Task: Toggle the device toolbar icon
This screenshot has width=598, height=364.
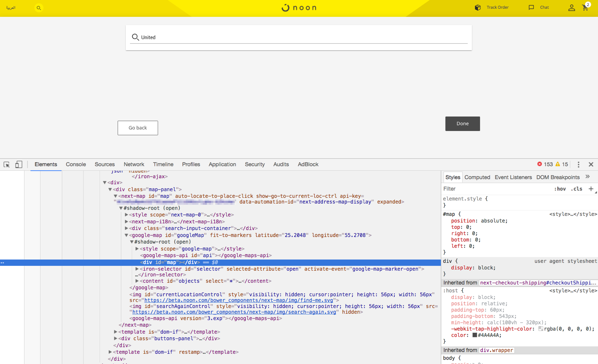Action: (19, 165)
